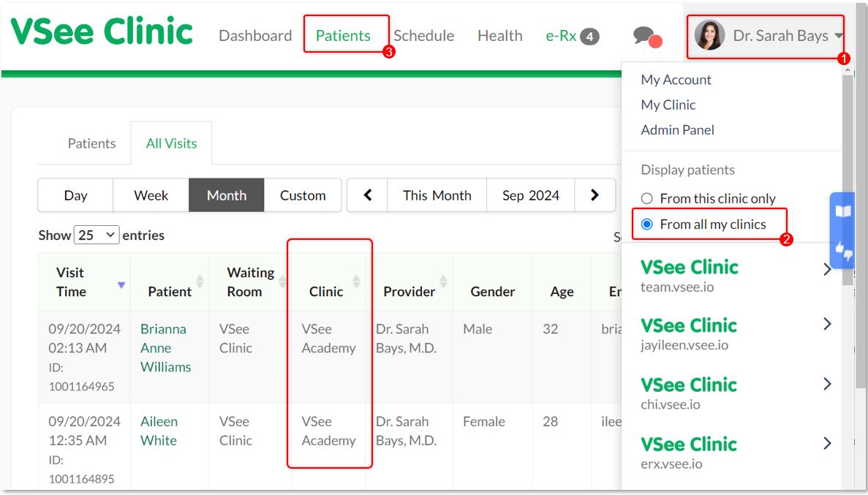
Task: Expand Dr. Sarah Bays account menu arrow
Action: click(839, 36)
